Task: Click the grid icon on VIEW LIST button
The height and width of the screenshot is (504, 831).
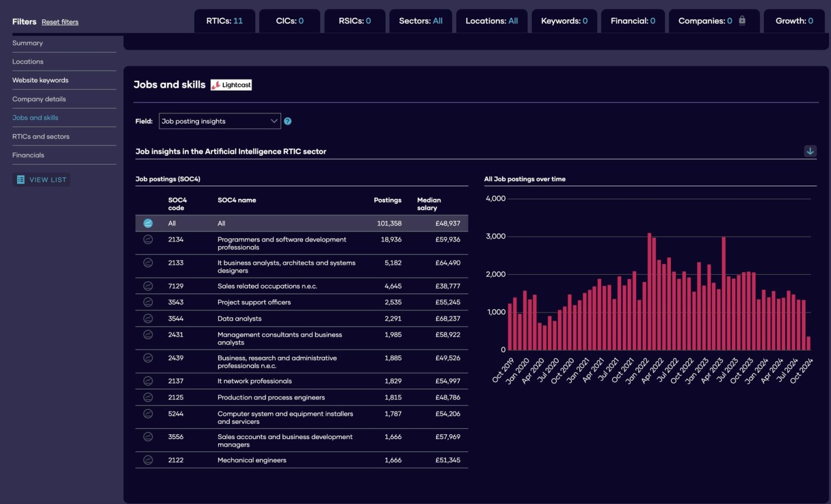Action: 21,179
